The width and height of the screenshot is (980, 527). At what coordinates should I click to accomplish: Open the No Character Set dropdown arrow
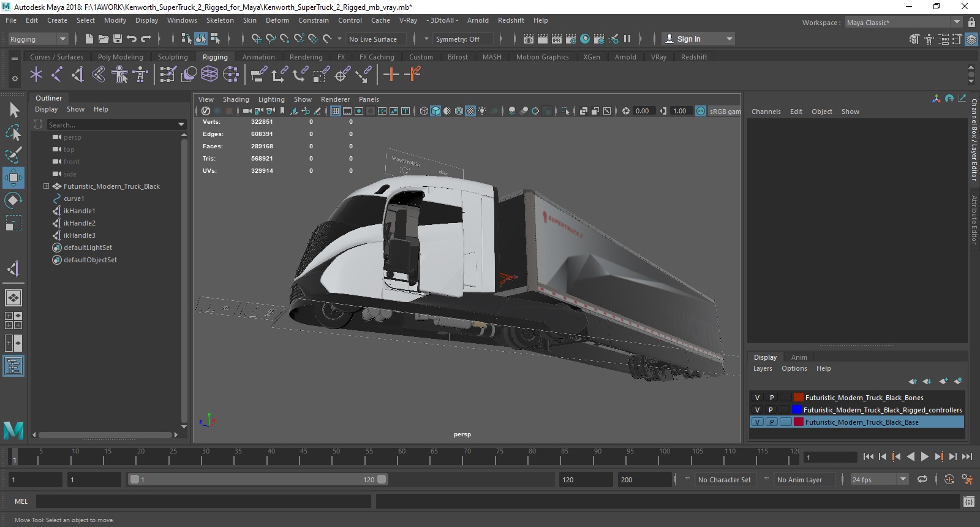[687, 479]
